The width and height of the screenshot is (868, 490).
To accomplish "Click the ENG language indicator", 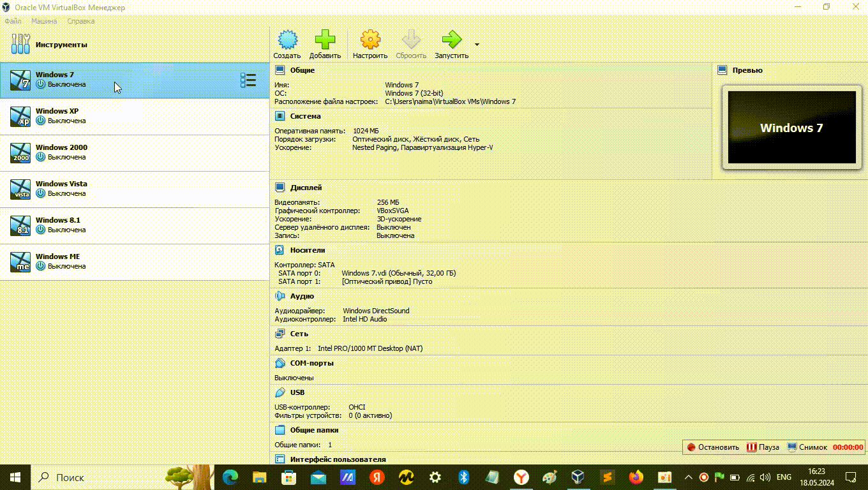I will pos(784,477).
